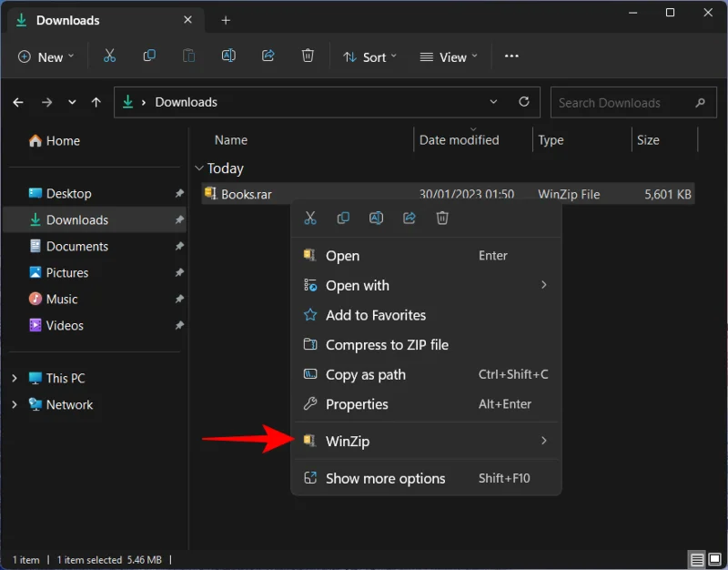Select Compress to ZIP file
Viewport: 728px width, 570px height.
coord(387,345)
